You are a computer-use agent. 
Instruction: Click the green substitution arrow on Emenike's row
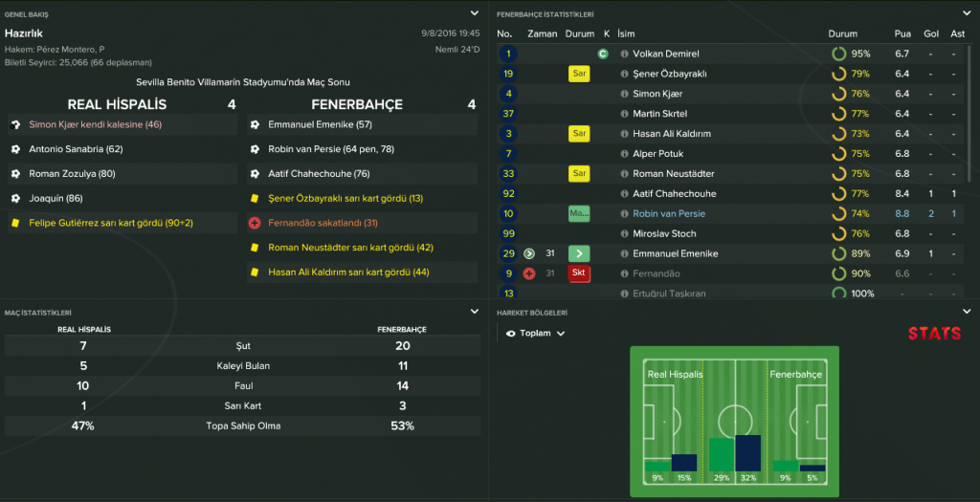[579, 254]
